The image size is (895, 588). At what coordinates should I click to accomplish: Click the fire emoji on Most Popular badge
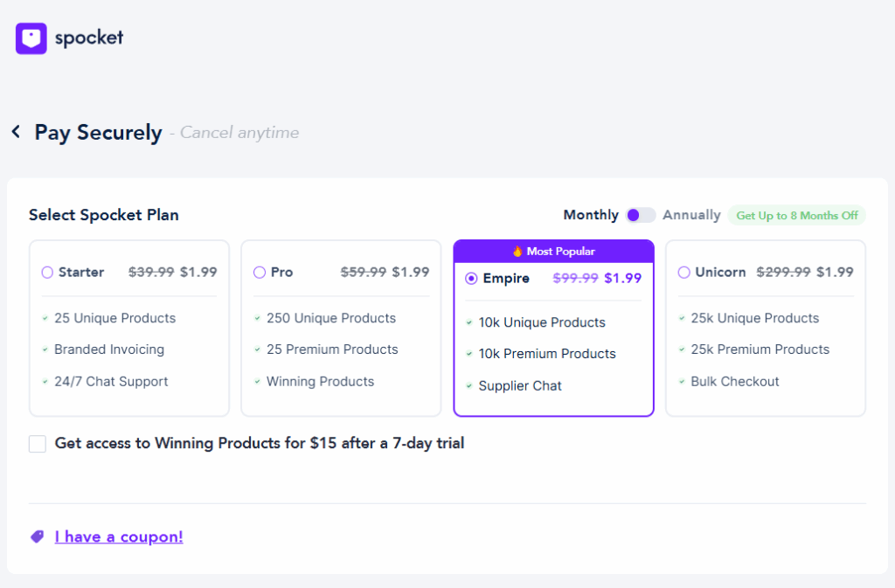tap(516, 251)
